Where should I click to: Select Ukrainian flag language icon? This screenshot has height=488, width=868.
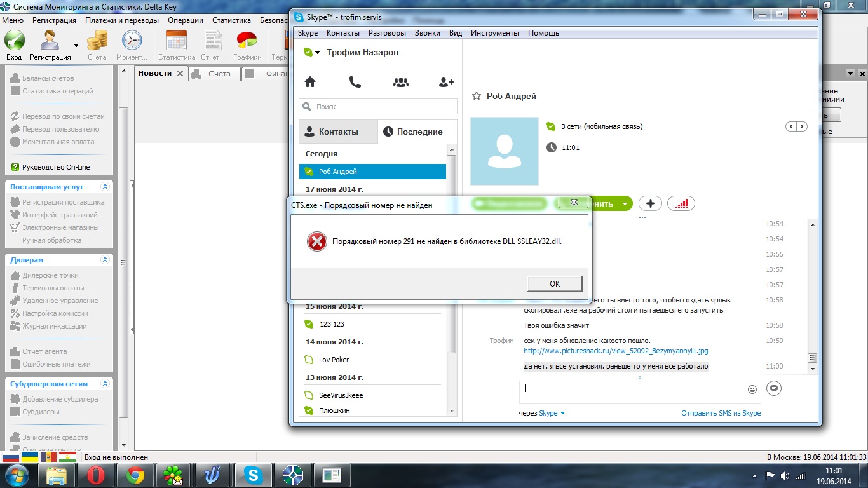30,457
